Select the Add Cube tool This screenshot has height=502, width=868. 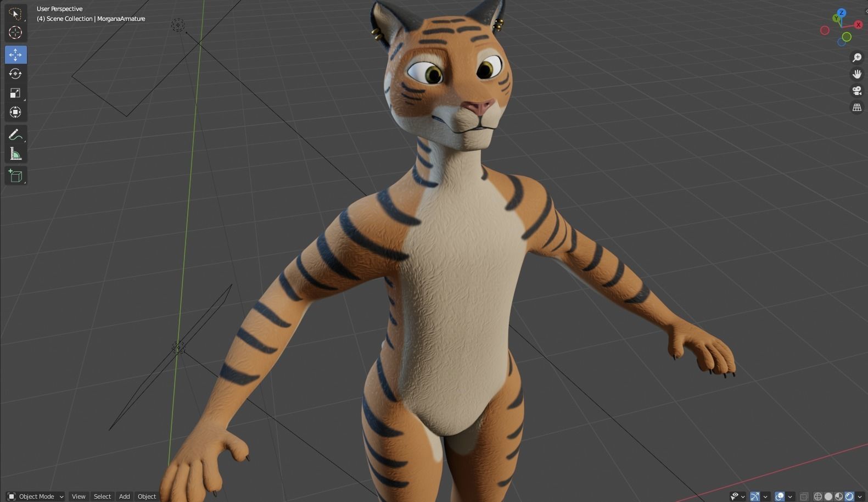point(15,176)
